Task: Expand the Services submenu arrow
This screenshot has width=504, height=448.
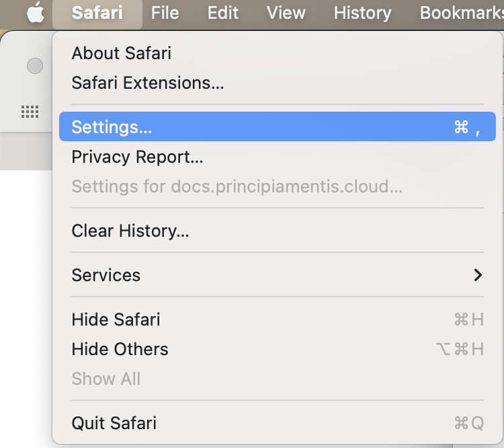Action: pos(478,274)
